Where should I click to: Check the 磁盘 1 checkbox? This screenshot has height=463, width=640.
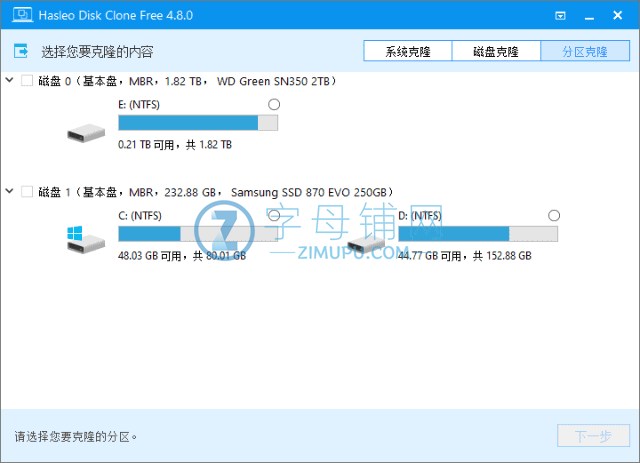pyautogui.click(x=27, y=191)
